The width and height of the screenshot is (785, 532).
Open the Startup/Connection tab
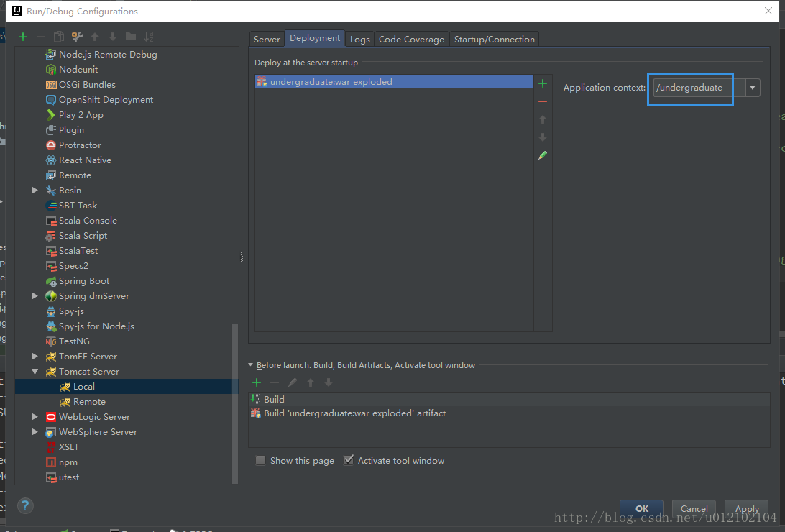(495, 39)
